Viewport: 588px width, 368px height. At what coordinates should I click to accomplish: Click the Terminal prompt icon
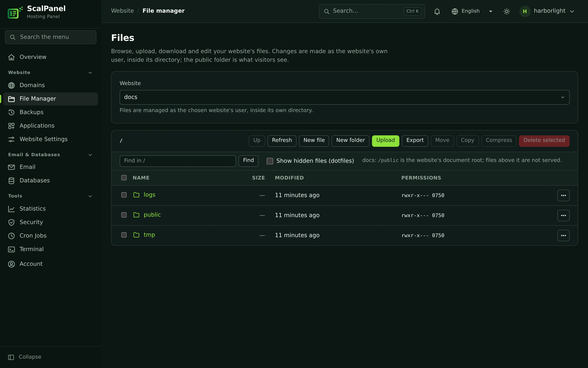tap(11, 249)
